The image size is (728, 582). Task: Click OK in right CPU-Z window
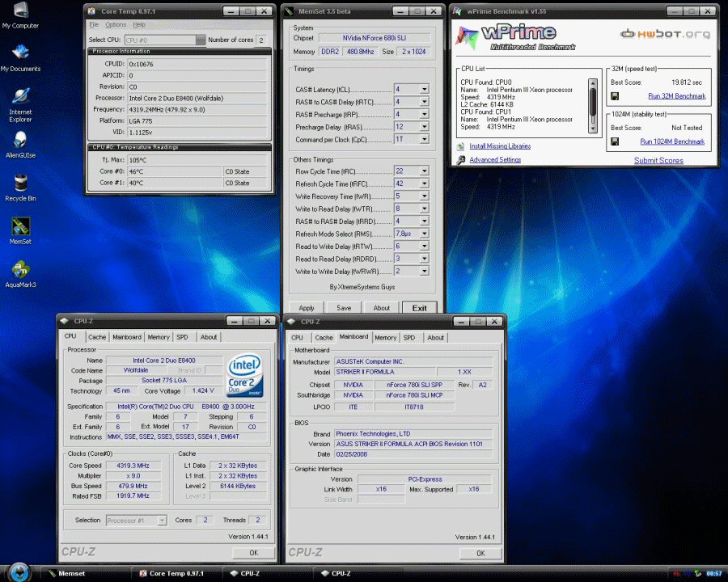pyautogui.click(x=480, y=553)
